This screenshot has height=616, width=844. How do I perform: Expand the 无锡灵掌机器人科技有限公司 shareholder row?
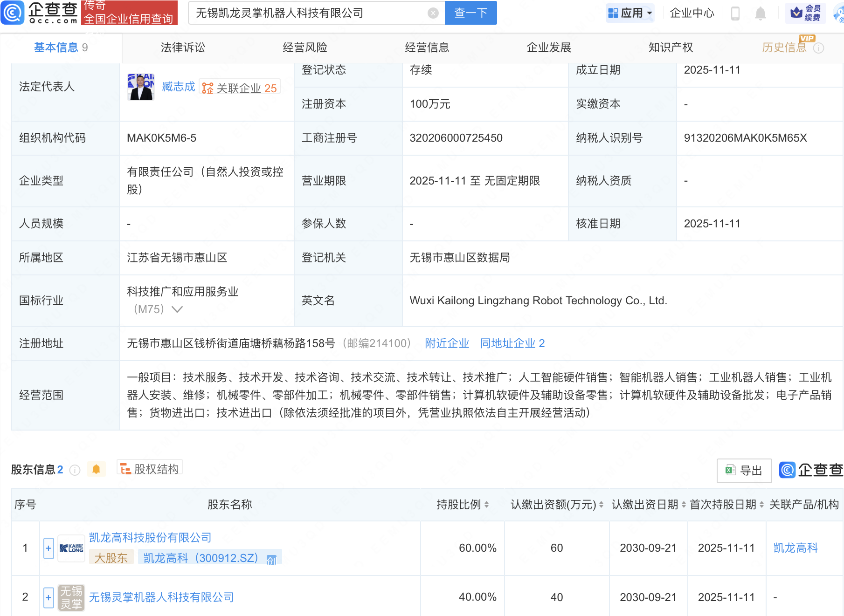coord(48,597)
